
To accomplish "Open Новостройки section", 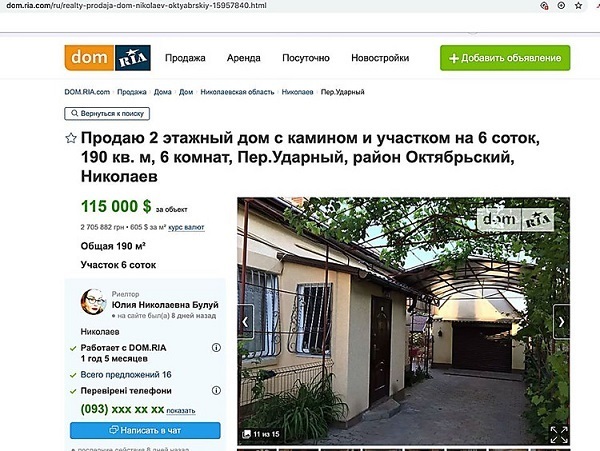I will pyautogui.click(x=380, y=58).
